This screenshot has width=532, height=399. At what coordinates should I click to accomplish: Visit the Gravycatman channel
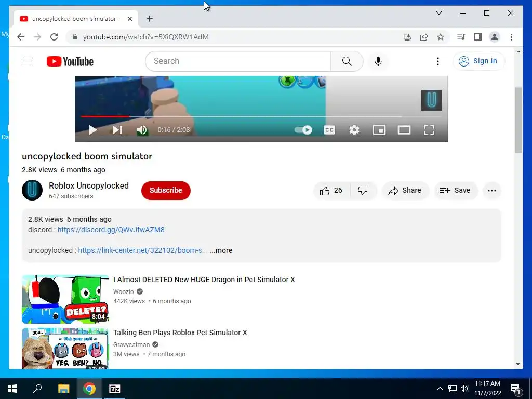131,345
